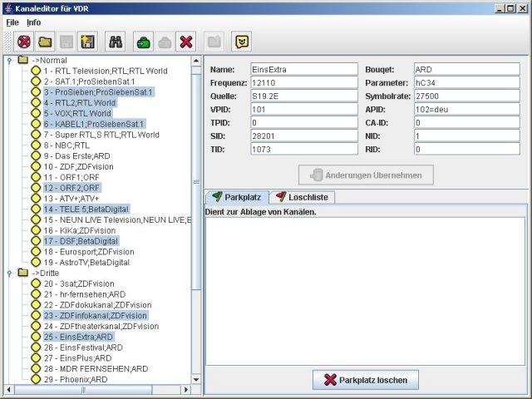Select '17 - DSF;BetaDigital' channel
This screenshot has width=532, height=399.
[81, 241]
